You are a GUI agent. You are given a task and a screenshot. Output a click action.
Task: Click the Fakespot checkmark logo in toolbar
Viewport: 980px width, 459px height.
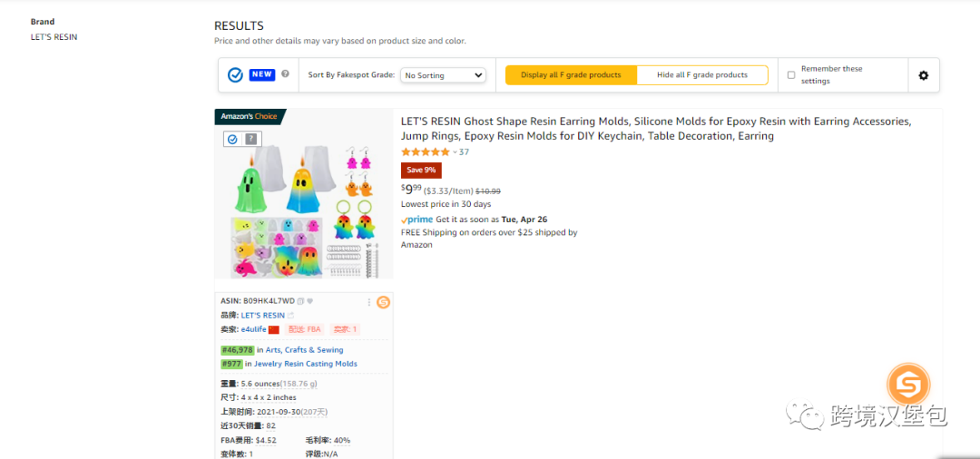(x=235, y=75)
